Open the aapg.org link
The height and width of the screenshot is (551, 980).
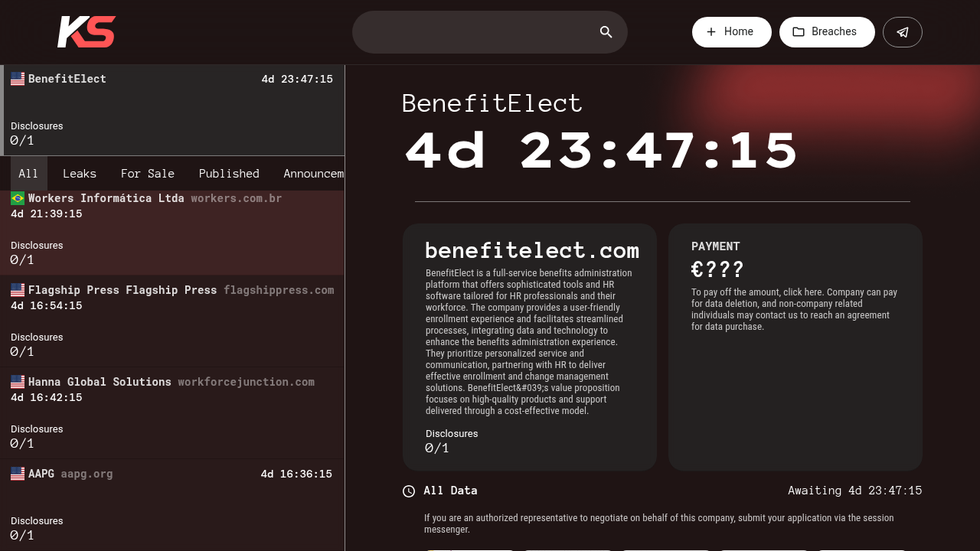(87, 474)
